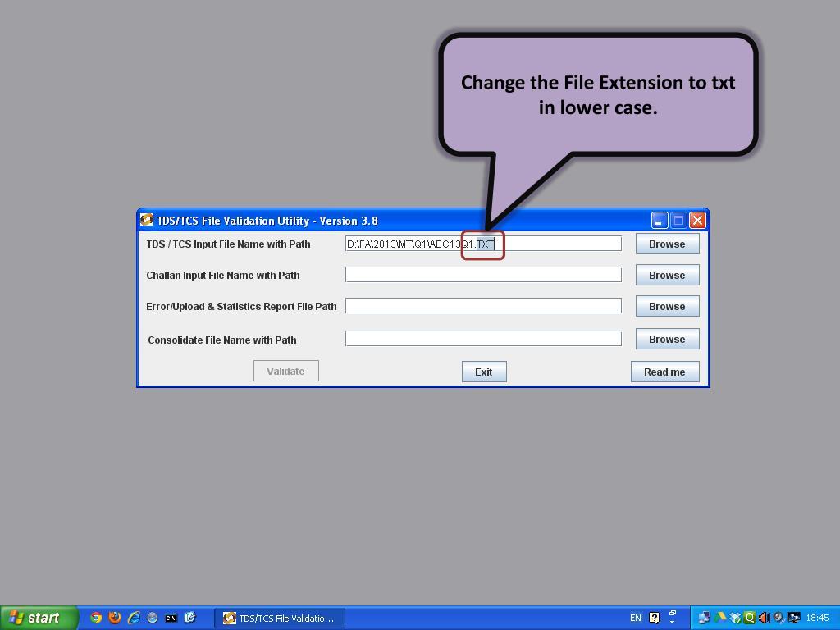840x630 pixels.
Task: Click the TDS/TCS Input File Name field
Action: coord(483,244)
